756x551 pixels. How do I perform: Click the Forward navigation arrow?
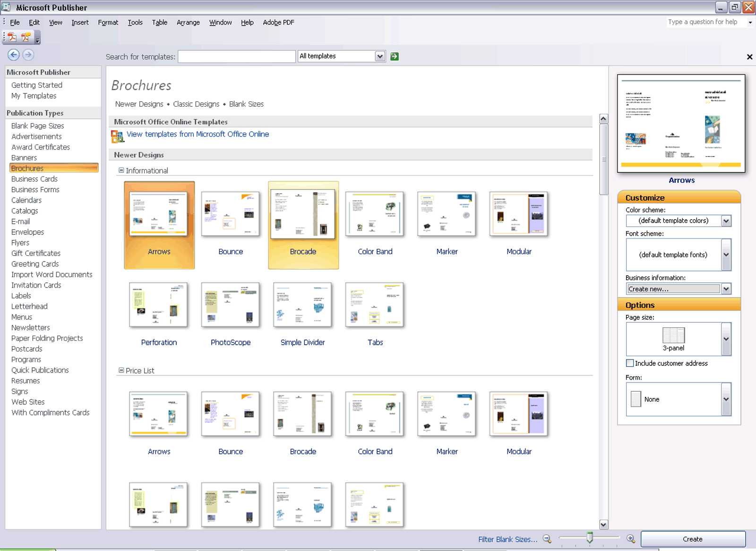[28, 55]
